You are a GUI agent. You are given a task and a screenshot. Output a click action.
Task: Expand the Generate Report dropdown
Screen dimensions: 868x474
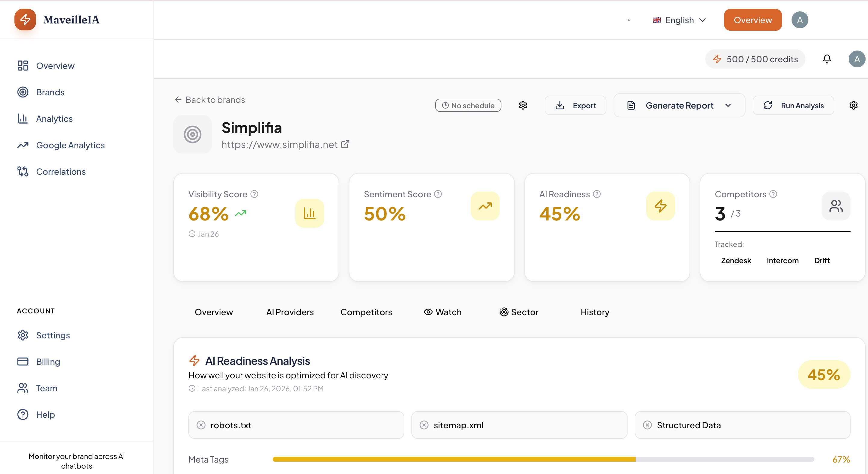(x=728, y=105)
